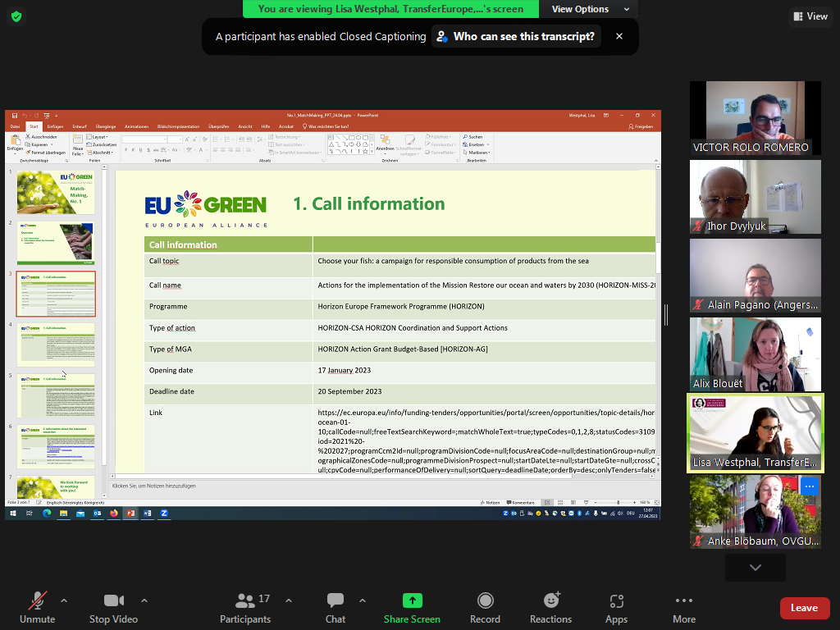Open the Markieren dropdown
Viewport: 840px width, 630px height.
[x=477, y=153]
